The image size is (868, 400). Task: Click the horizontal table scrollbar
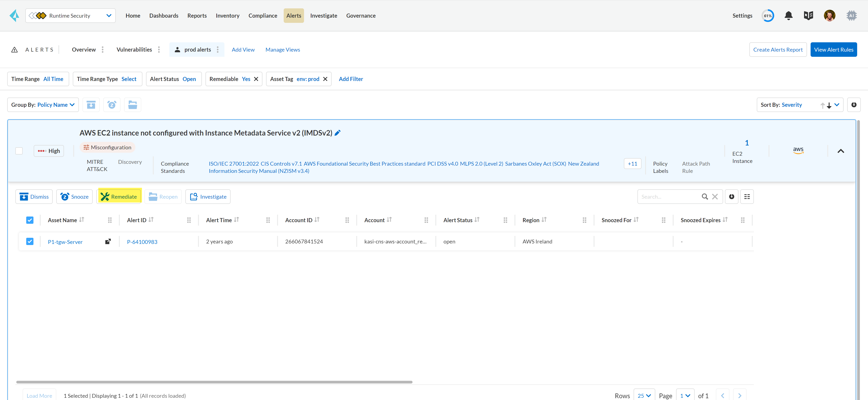[x=214, y=382]
